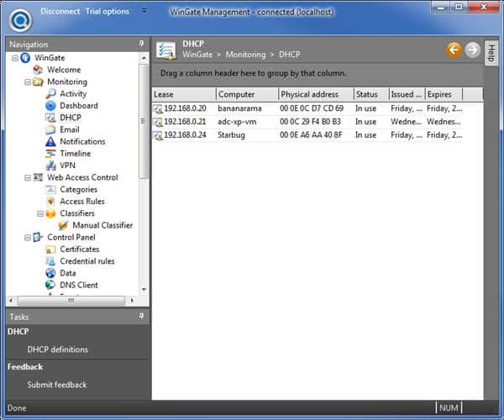Image resolution: width=504 pixels, height=420 pixels.
Task: Open the Trial options menu
Action: pyautogui.click(x=108, y=11)
